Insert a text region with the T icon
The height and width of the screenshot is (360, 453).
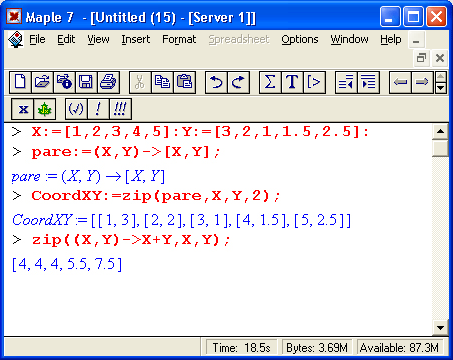(x=292, y=82)
